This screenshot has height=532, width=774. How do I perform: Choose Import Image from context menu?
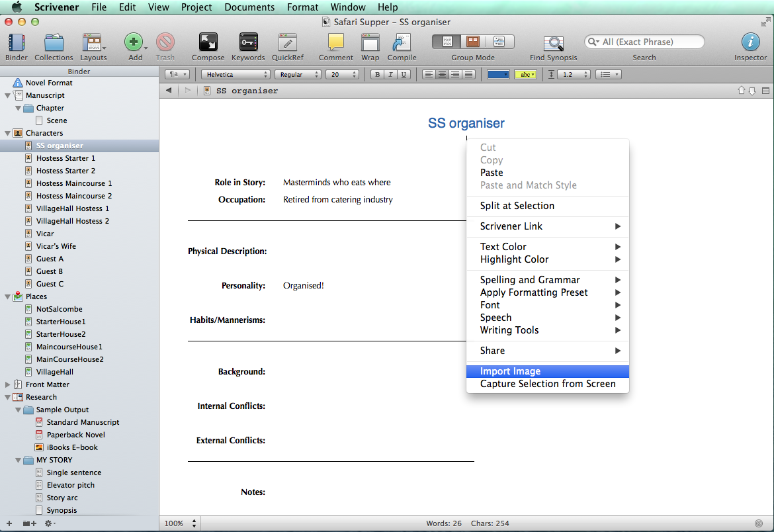point(548,371)
